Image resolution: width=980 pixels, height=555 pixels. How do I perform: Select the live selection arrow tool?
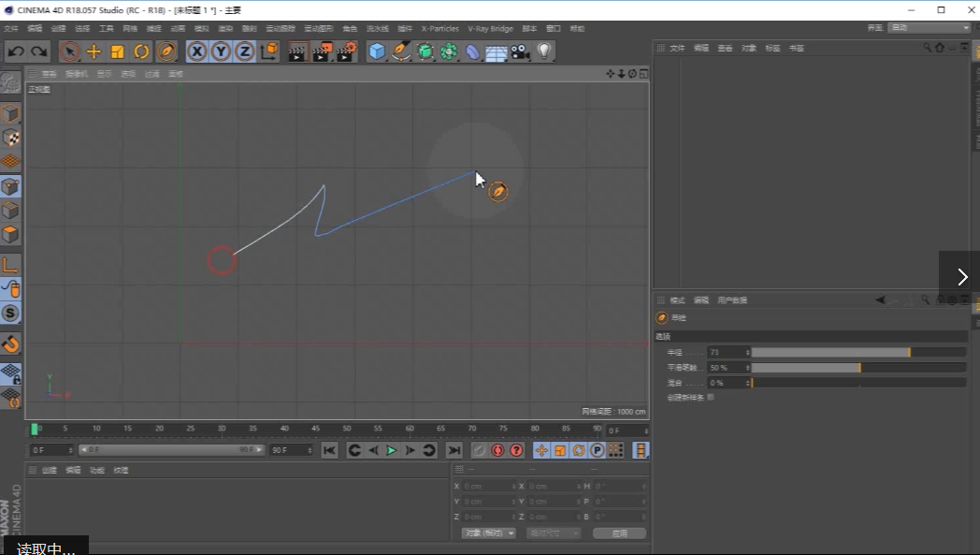pyautogui.click(x=69, y=51)
